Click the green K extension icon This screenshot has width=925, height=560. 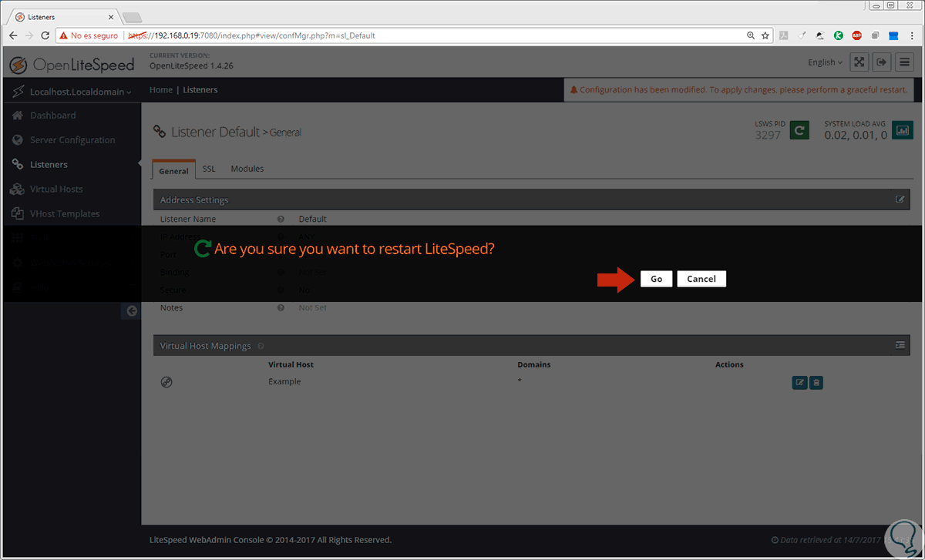click(839, 35)
